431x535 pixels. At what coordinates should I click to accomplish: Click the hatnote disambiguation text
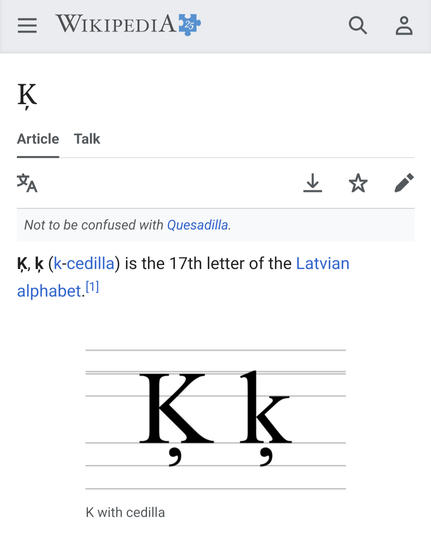point(128,225)
